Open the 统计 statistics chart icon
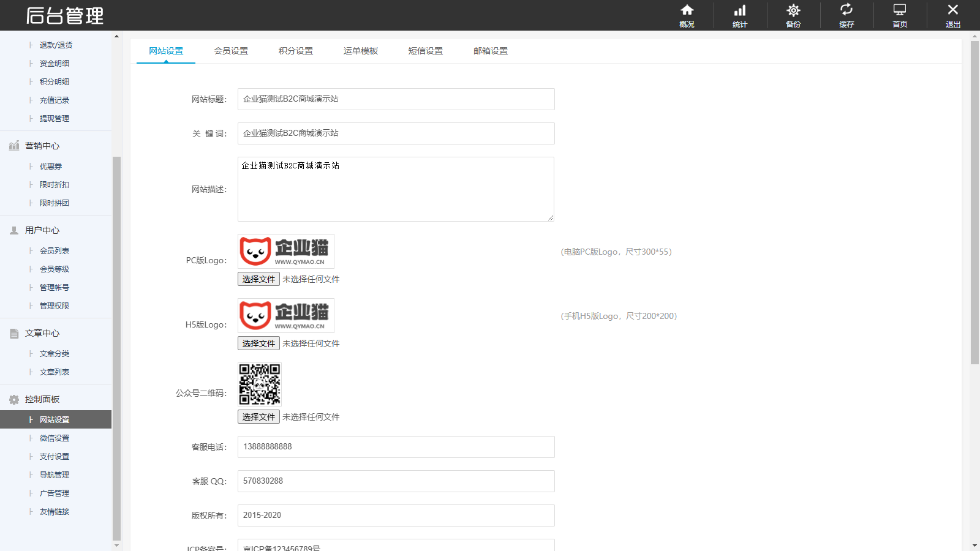The image size is (980, 551). (740, 10)
